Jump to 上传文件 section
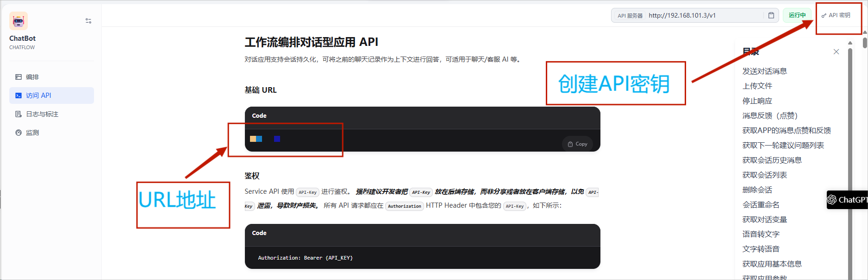The image size is (868, 280). [x=757, y=86]
